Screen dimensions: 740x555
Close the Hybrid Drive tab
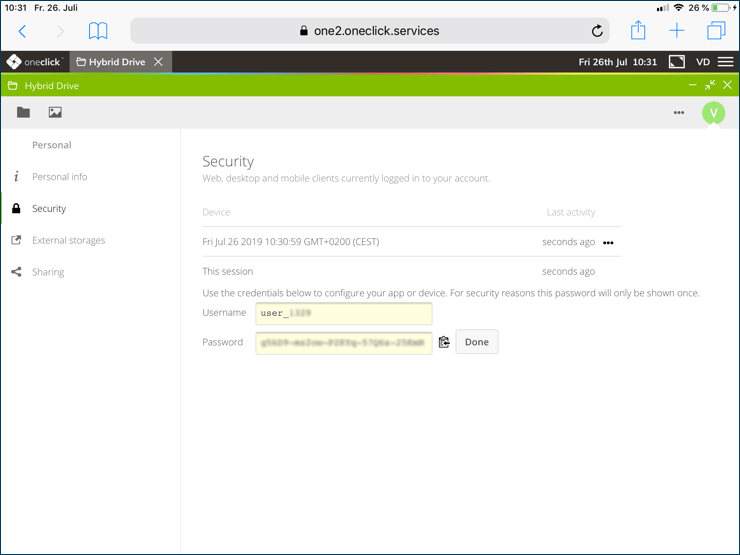pyautogui.click(x=158, y=62)
